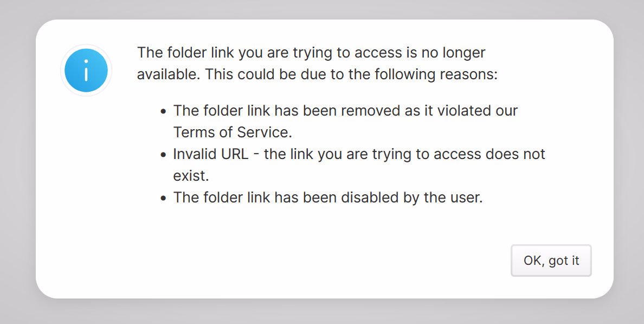Select the "disabled by the user" bullet line
The image size is (644, 324).
(327, 197)
